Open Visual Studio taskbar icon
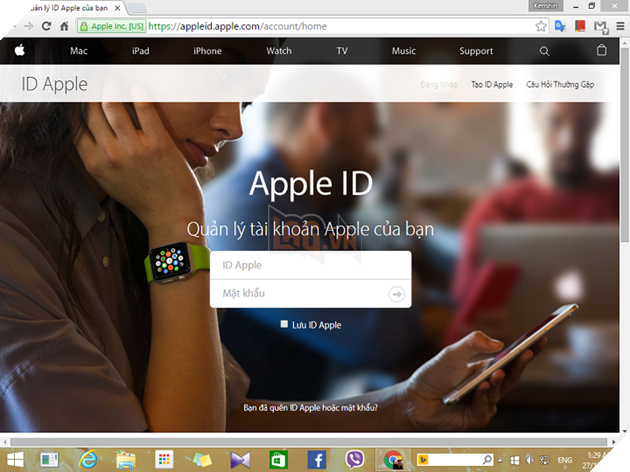This screenshot has width=630, height=472. 240,460
